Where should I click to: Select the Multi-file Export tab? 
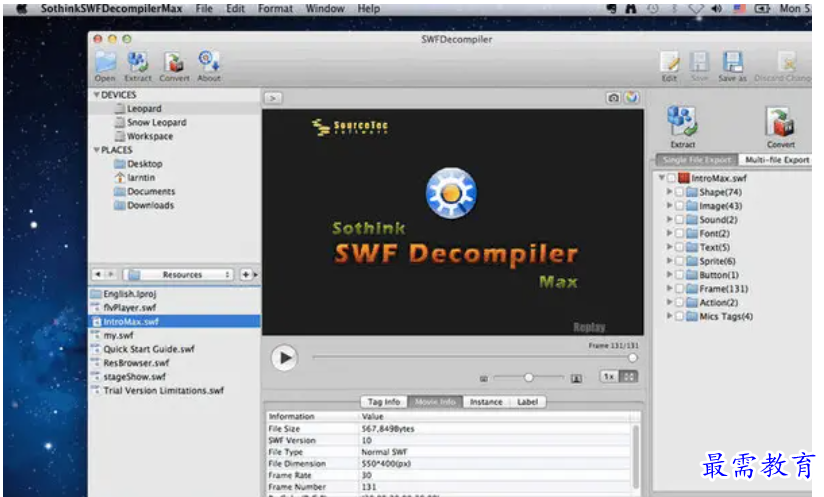[777, 159]
